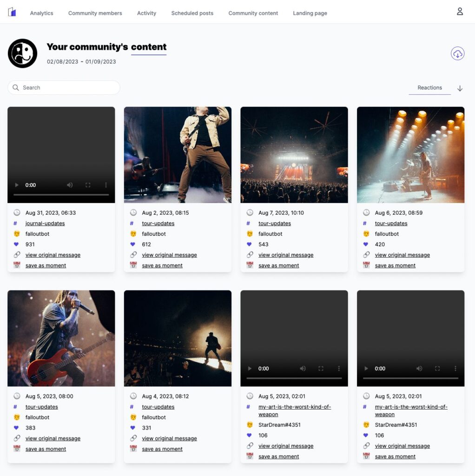Open the Reactions sort dropdown

[x=429, y=87]
